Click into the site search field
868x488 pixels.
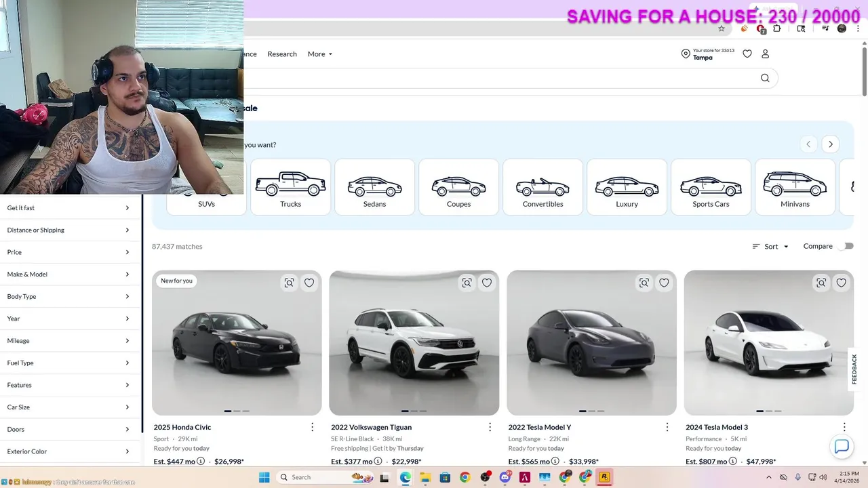[498, 78]
